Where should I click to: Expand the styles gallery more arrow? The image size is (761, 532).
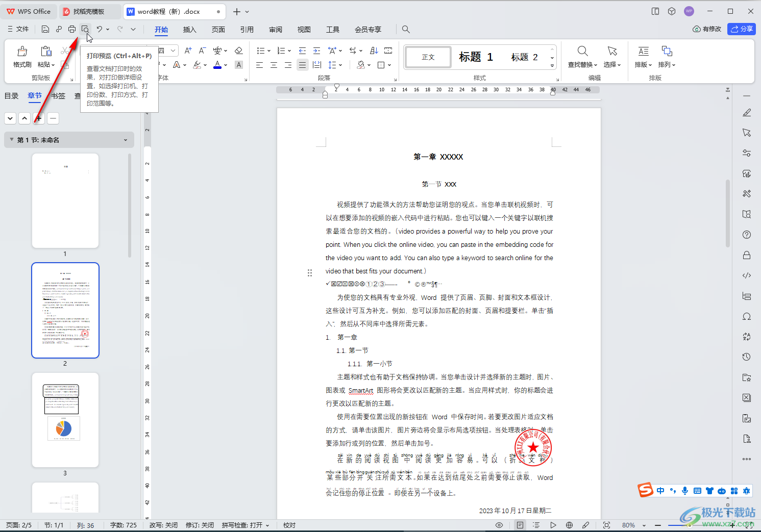pyautogui.click(x=552, y=65)
